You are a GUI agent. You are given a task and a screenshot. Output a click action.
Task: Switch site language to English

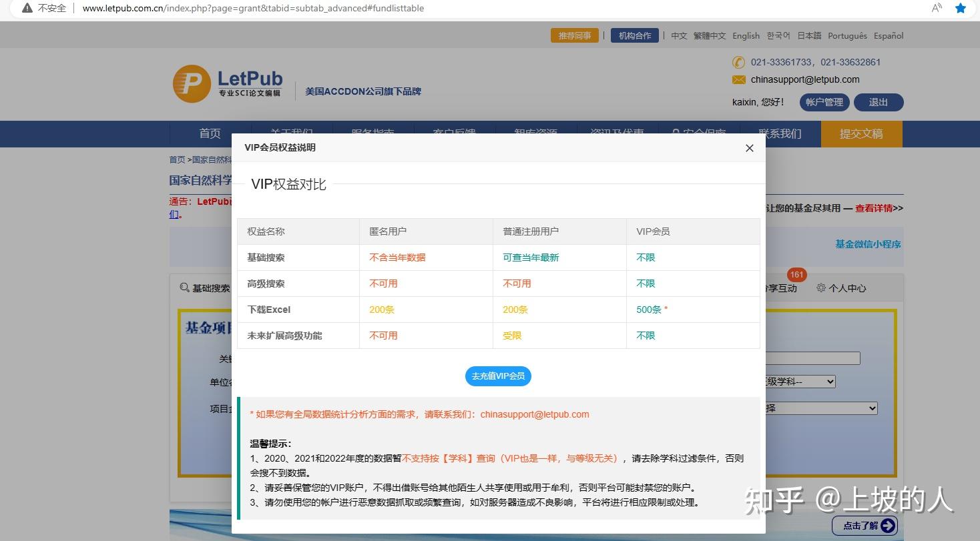[746, 35]
